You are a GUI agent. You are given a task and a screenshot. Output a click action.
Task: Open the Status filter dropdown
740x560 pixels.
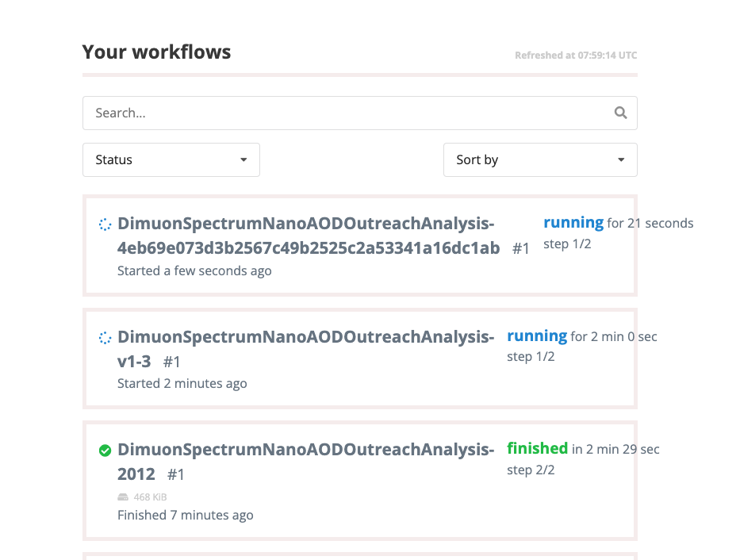[171, 159]
